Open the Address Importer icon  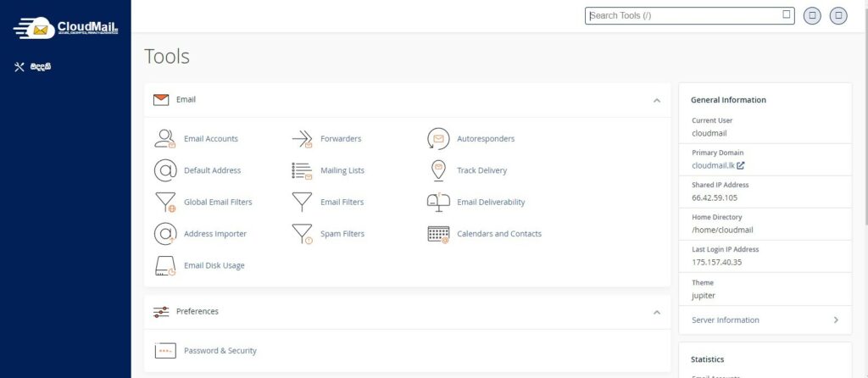click(165, 234)
